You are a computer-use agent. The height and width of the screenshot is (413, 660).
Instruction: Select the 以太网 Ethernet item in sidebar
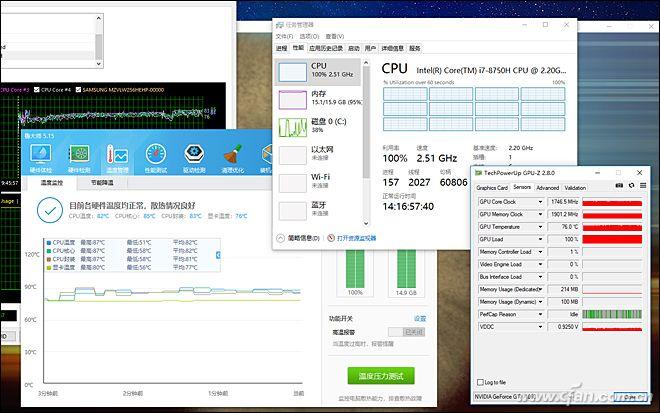tap(318, 155)
